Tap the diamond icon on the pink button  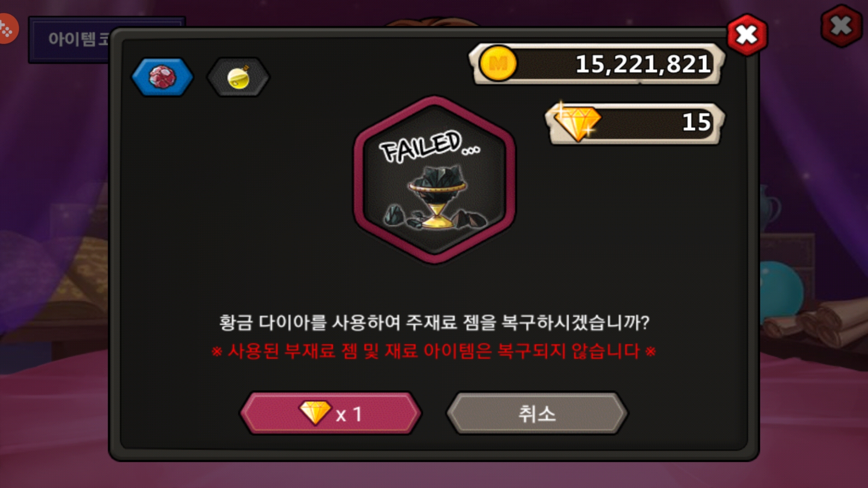coord(315,413)
